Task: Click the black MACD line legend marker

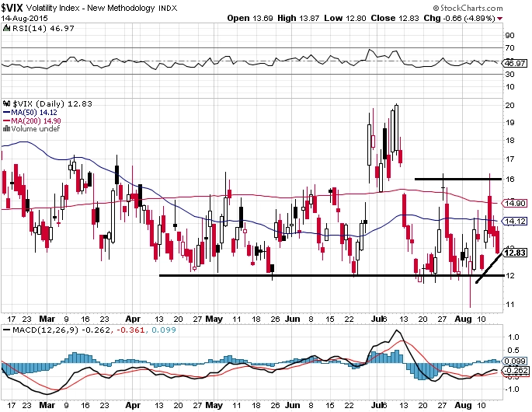Action: coord(6,330)
